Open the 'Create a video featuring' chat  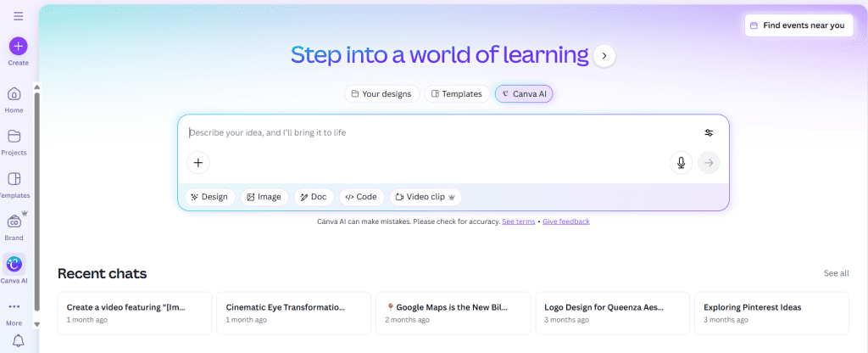pyautogui.click(x=135, y=313)
